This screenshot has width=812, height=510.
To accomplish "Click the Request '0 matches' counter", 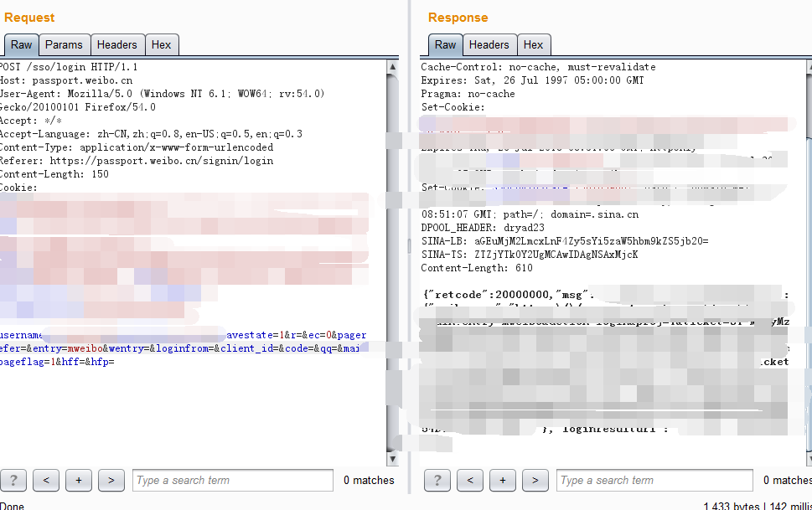I will coord(369,480).
